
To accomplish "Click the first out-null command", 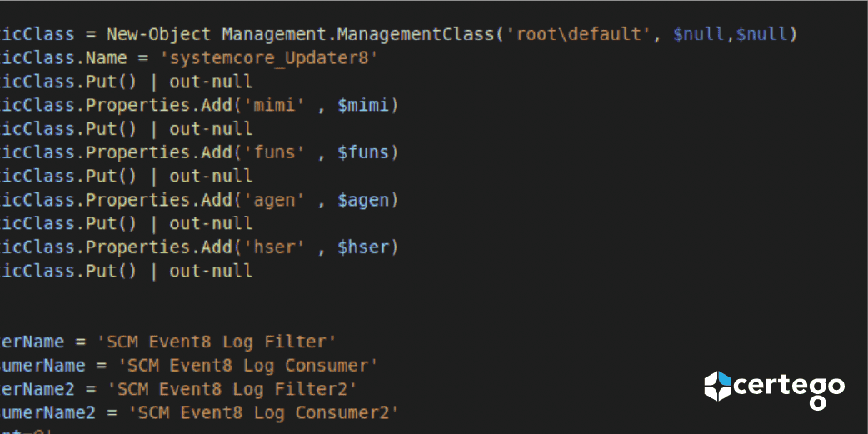I will pyautogui.click(x=211, y=82).
